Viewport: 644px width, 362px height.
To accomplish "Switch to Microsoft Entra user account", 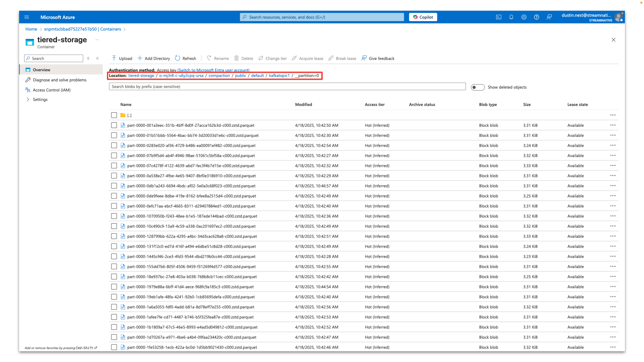I will click(214, 70).
